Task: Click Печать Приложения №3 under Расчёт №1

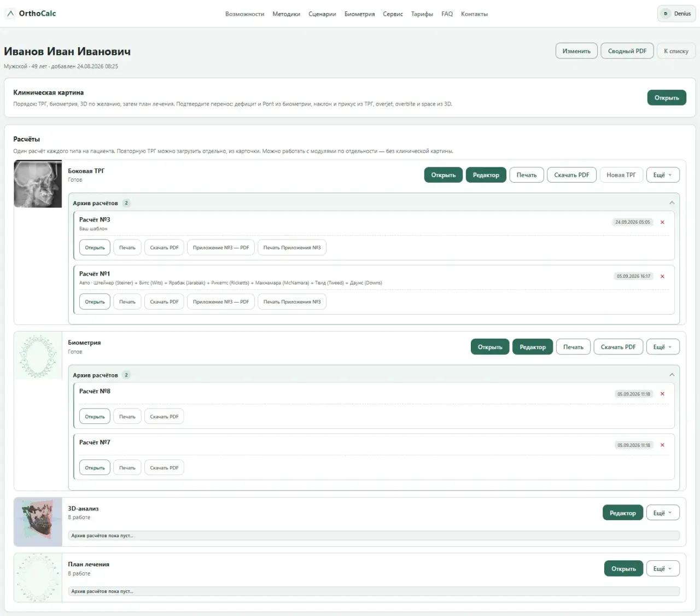Action: [x=292, y=302]
